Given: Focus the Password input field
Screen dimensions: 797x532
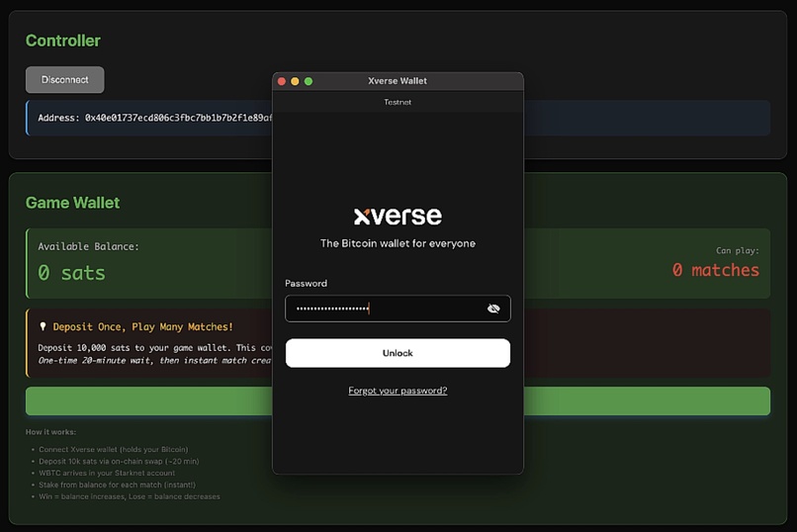Looking at the screenshot, I should tap(398, 309).
